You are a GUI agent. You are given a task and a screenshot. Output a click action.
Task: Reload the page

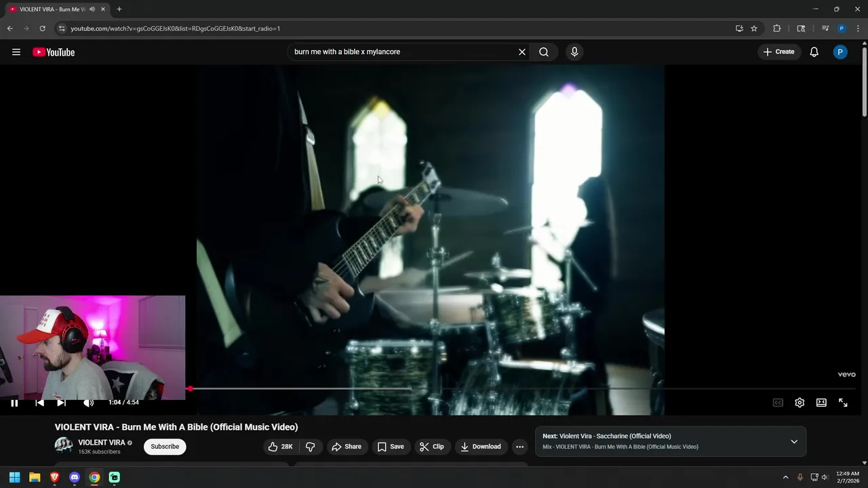click(x=42, y=28)
